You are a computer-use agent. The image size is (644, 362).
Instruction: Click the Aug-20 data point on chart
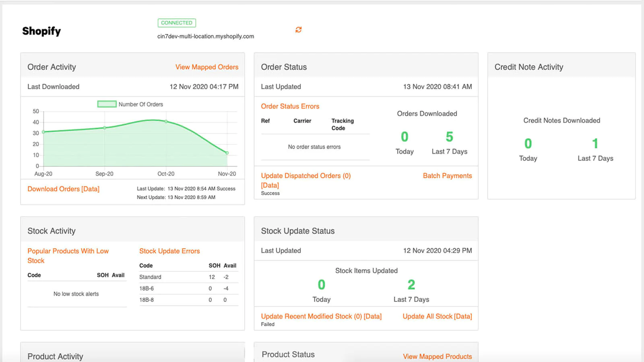(x=43, y=132)
